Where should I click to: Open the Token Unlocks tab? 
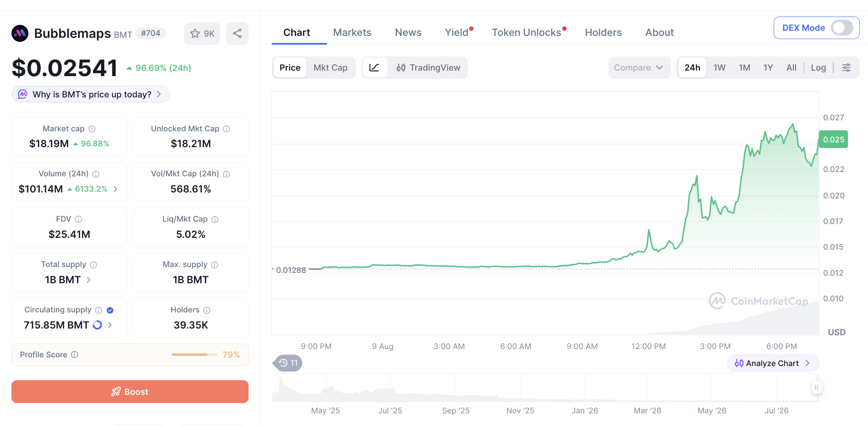pos(526,33)
